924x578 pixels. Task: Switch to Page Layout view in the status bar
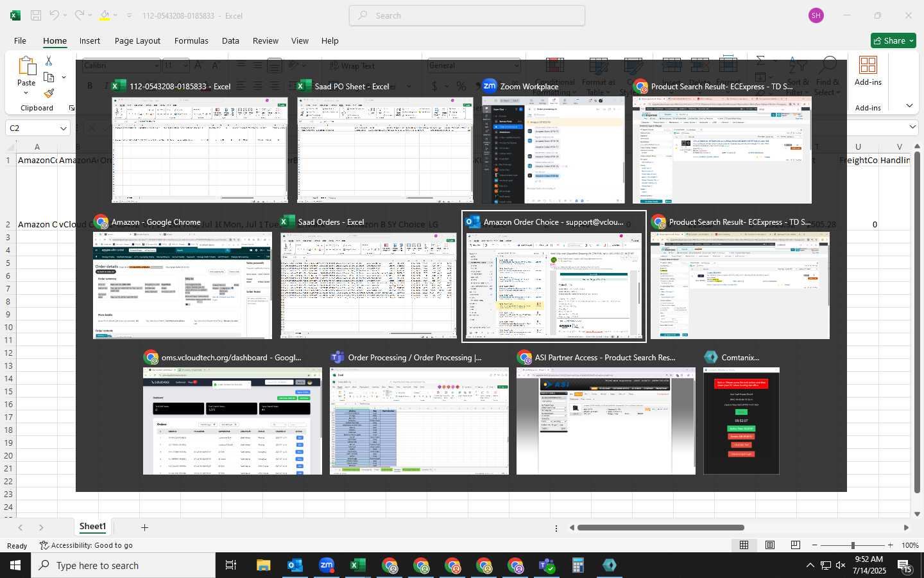coord(770,545)
